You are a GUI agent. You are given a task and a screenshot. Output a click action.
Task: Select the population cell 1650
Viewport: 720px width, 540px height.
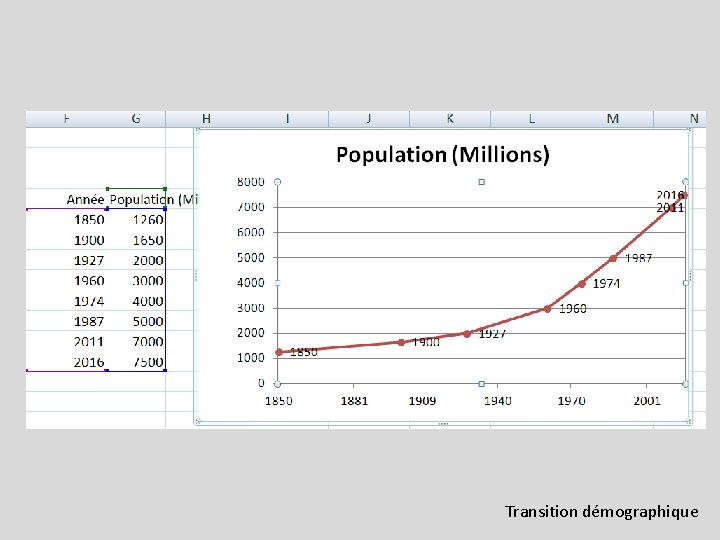(136, 240)
